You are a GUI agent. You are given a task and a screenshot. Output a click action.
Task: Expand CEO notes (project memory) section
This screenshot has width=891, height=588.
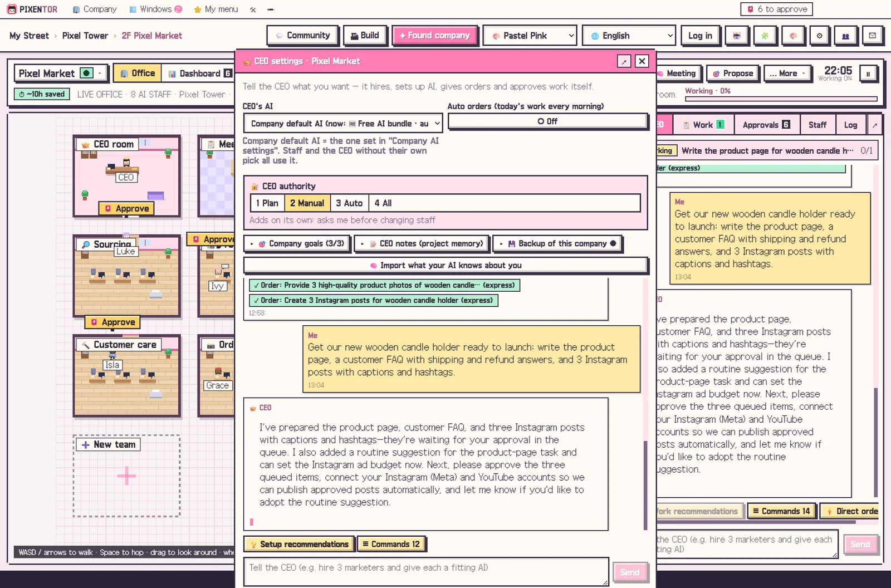422,244
